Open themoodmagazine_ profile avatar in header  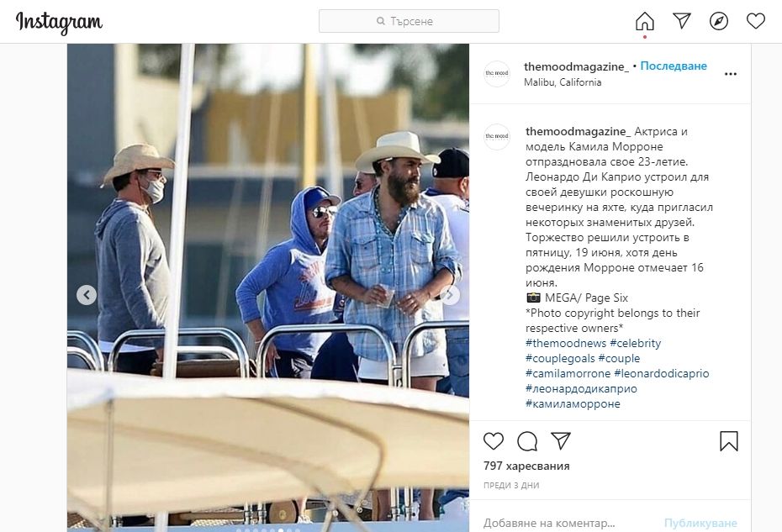tap(497, 73)
